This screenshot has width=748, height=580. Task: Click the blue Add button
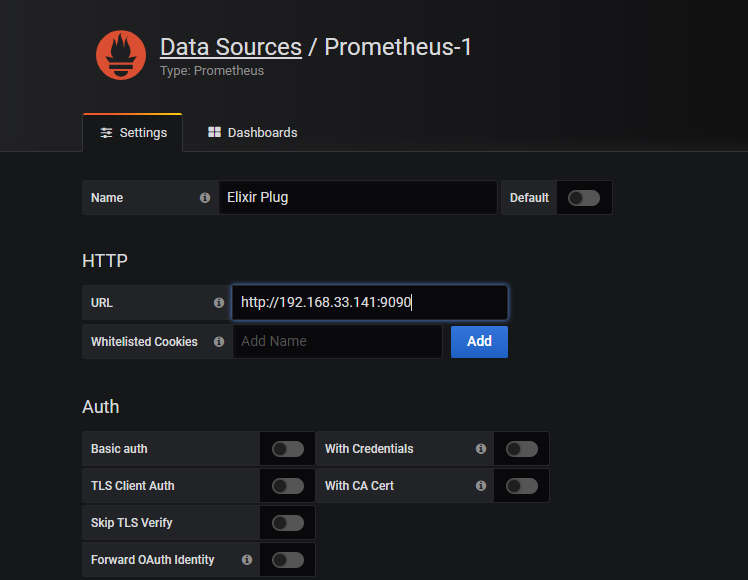(x=479, y=342)
